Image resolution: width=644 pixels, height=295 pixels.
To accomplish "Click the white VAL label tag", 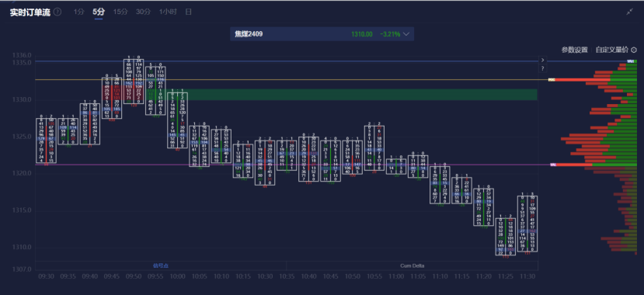I will pos(553,165).
